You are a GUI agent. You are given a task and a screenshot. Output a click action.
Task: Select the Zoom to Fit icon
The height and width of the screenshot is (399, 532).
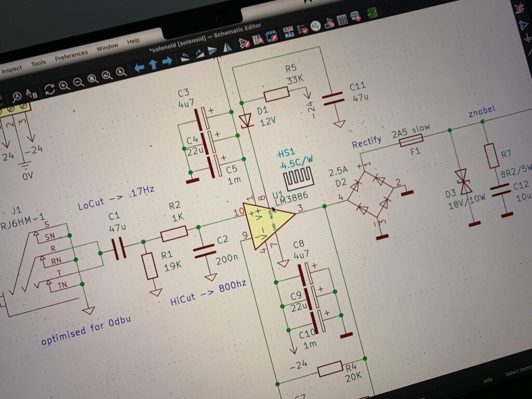(92, 79)
